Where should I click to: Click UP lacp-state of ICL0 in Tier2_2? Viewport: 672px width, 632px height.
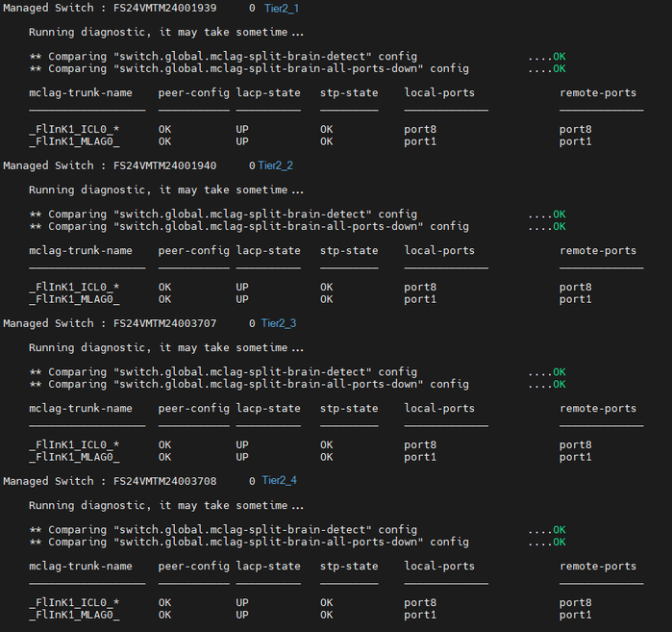pyautogui.click(x=242, y=287)
